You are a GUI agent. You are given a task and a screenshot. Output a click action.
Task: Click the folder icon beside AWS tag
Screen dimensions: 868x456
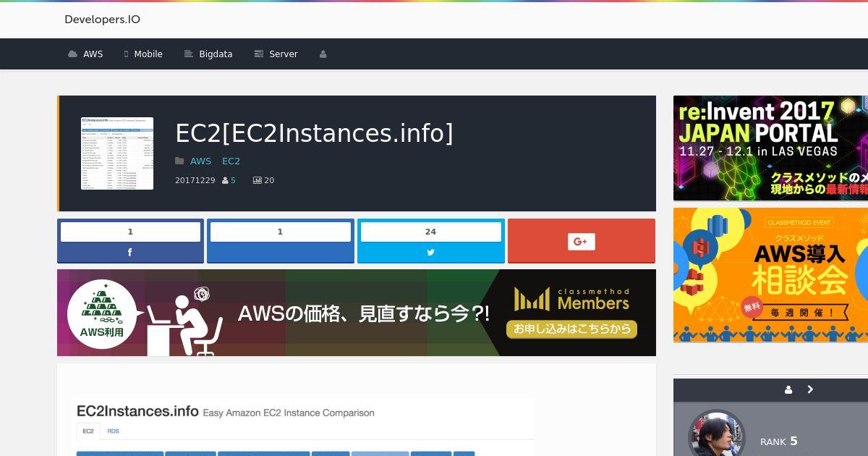click(x=180, y=161)
